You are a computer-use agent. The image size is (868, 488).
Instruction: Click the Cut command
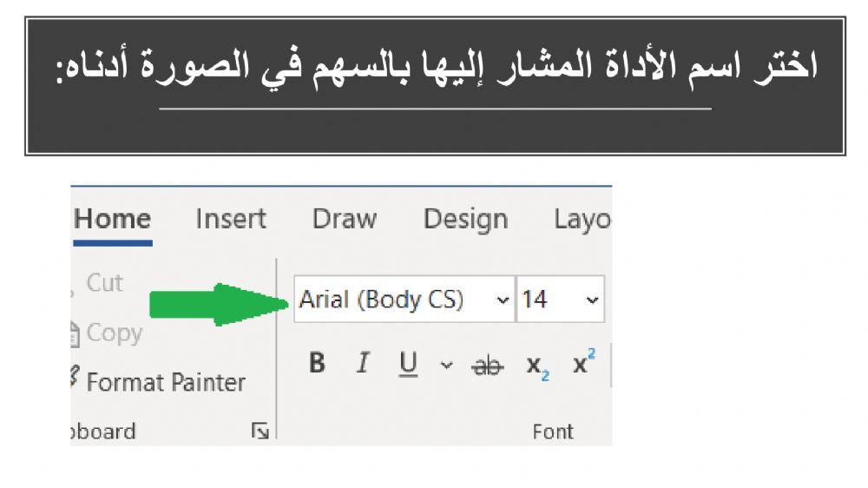(x=104, y=283)
